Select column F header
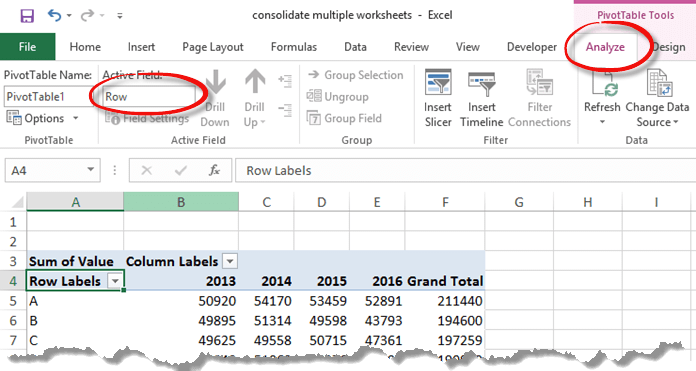The image size is (696, 371). (445, 202)
